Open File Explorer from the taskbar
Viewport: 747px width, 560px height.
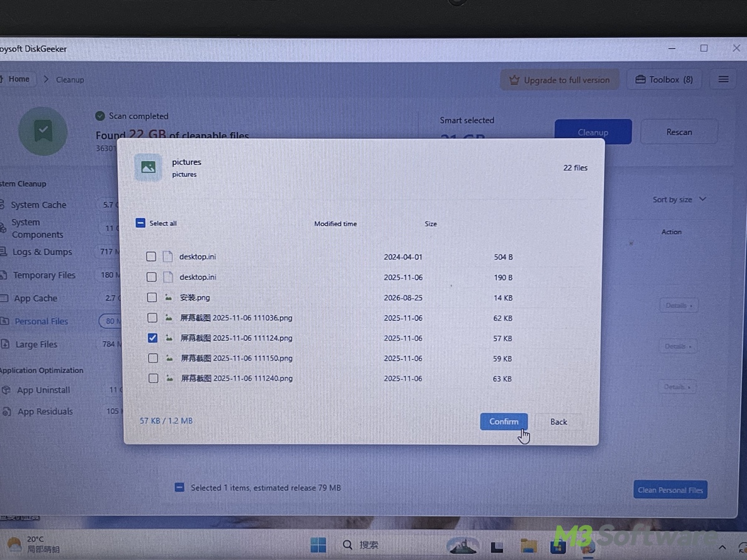pos(529,546)
